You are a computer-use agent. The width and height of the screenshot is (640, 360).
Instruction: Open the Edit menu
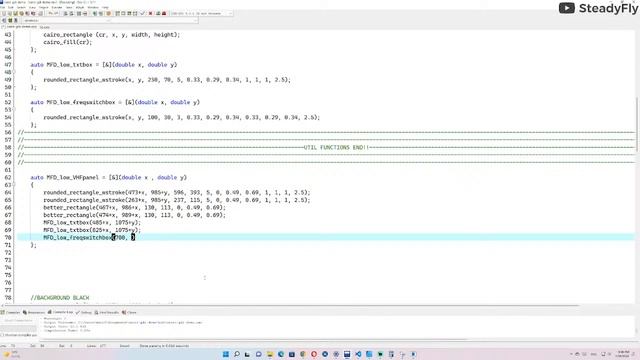(x=11, y=7)
